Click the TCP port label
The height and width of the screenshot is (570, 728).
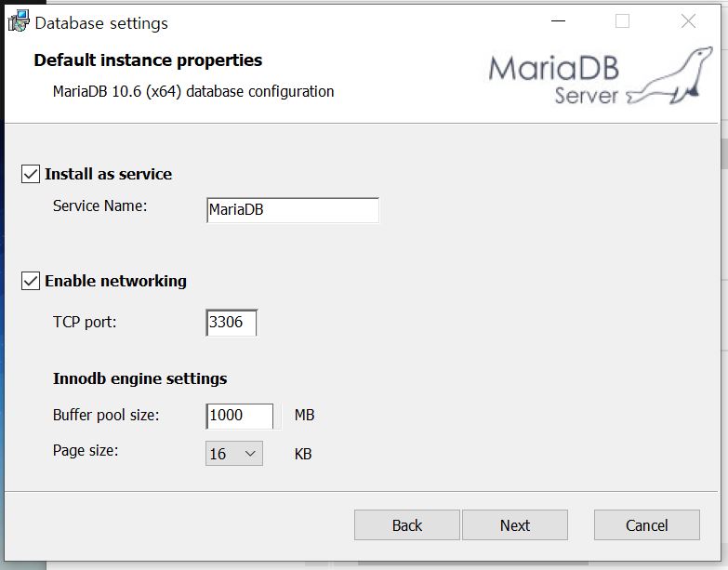pos(85,322)
